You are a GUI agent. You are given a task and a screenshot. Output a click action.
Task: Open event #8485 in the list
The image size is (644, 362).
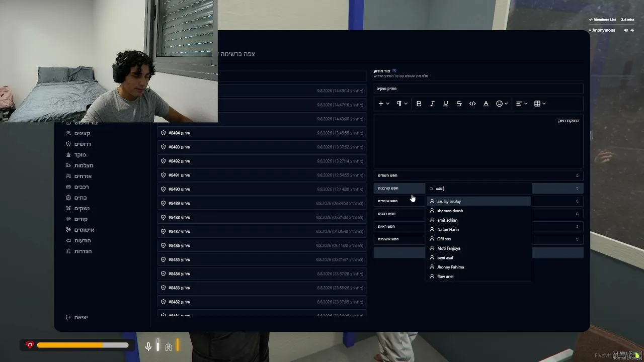coord(262,259)
